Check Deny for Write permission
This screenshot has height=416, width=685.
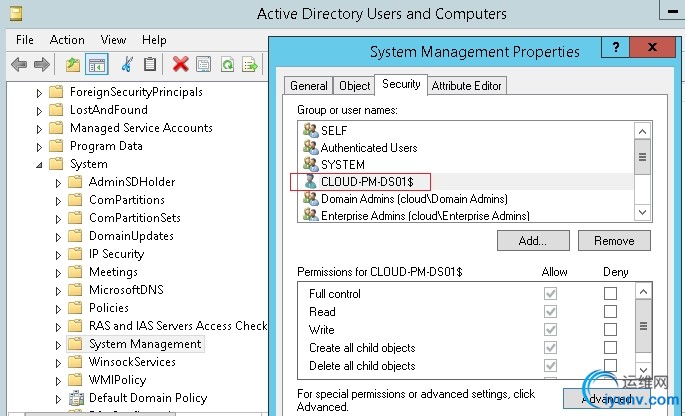pyautogui.click(x=610, y=330)
